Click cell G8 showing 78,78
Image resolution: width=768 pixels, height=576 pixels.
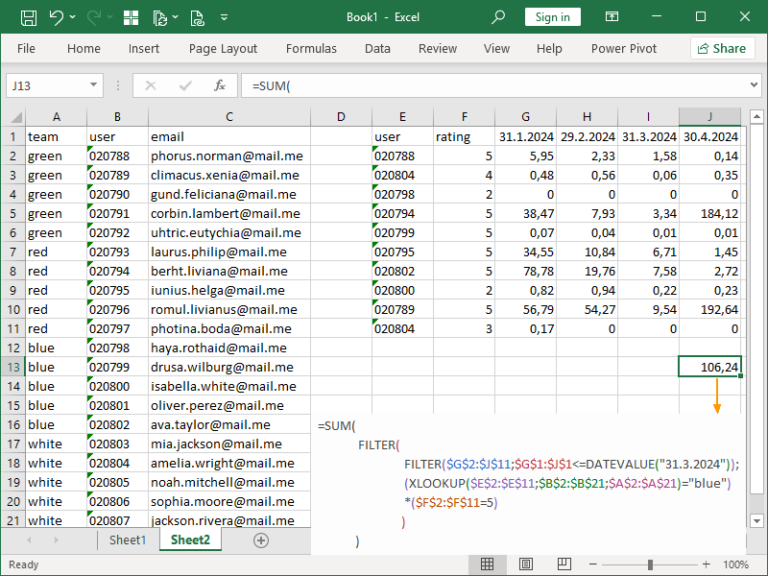pyautogui.click(x=526, y=271)
